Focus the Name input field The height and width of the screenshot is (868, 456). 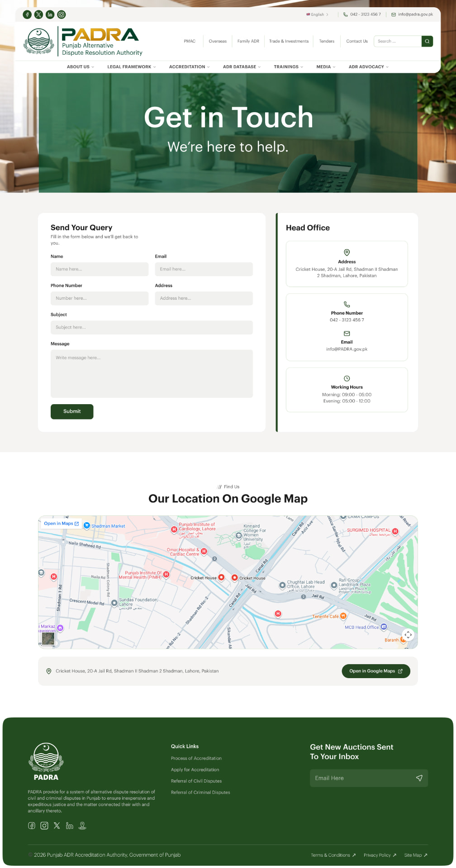point(100,269)
